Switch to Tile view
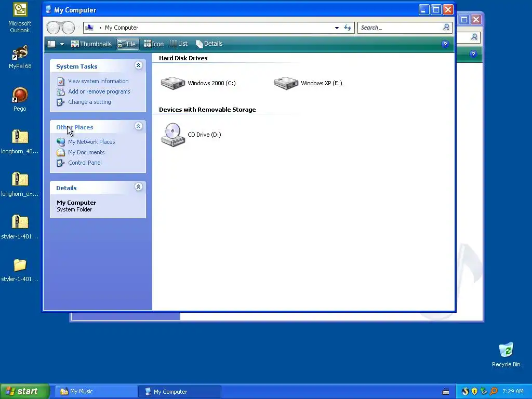Viewport: 532px width, 399px height. [128, 44]
